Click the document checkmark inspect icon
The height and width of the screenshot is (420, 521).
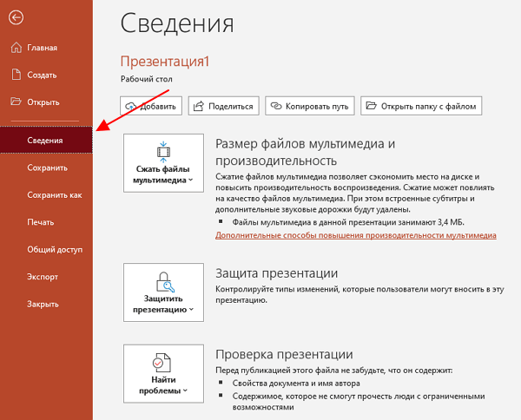(x=162, y=363)
